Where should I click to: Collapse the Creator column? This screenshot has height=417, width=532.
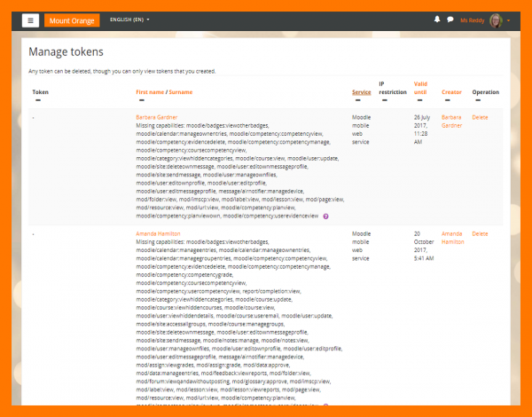(445, 100)
